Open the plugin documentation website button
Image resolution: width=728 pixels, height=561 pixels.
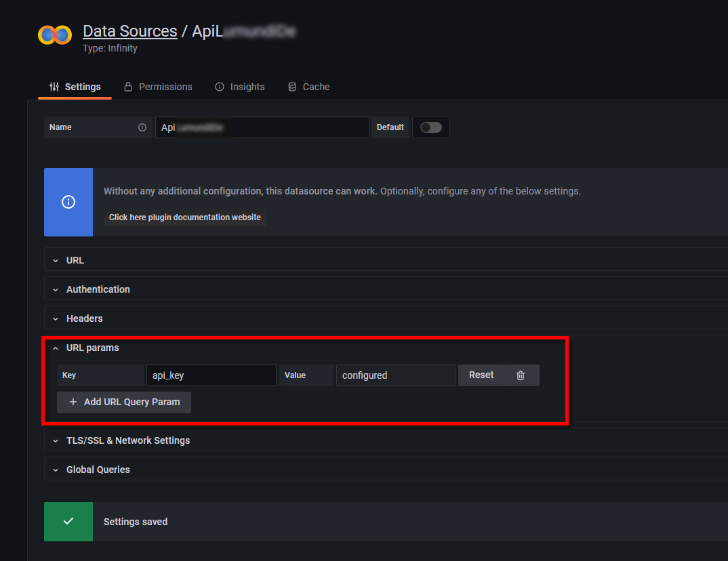[185, 217]
